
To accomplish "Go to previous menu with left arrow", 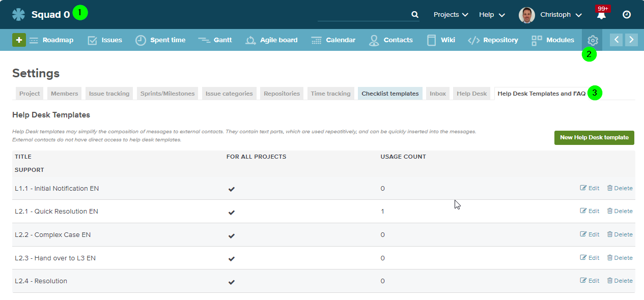I will [x=617, y=40].
